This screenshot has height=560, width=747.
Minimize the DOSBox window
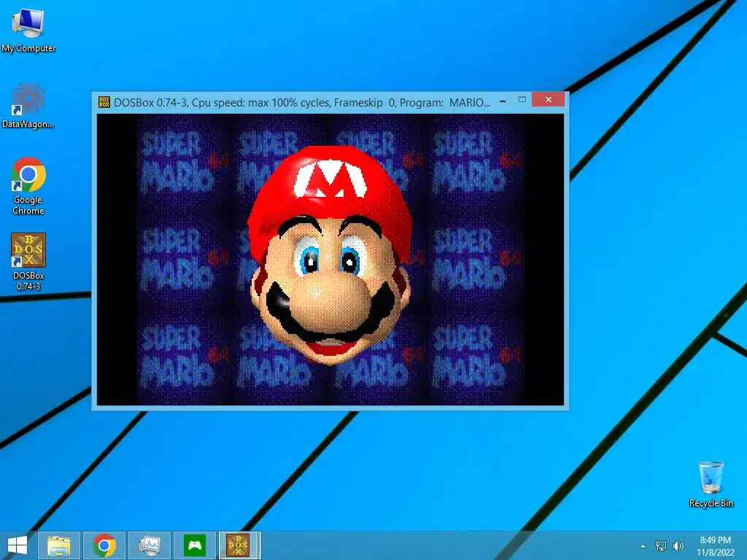point(503,101)
